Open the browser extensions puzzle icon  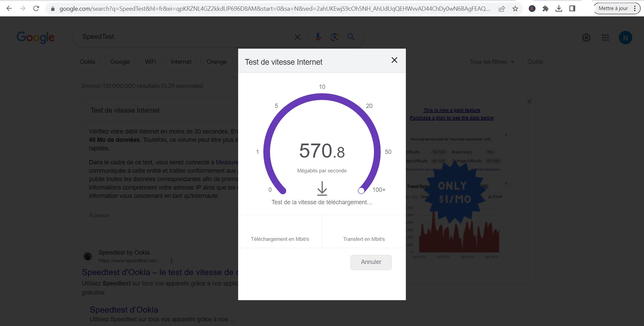click(545, 9)
